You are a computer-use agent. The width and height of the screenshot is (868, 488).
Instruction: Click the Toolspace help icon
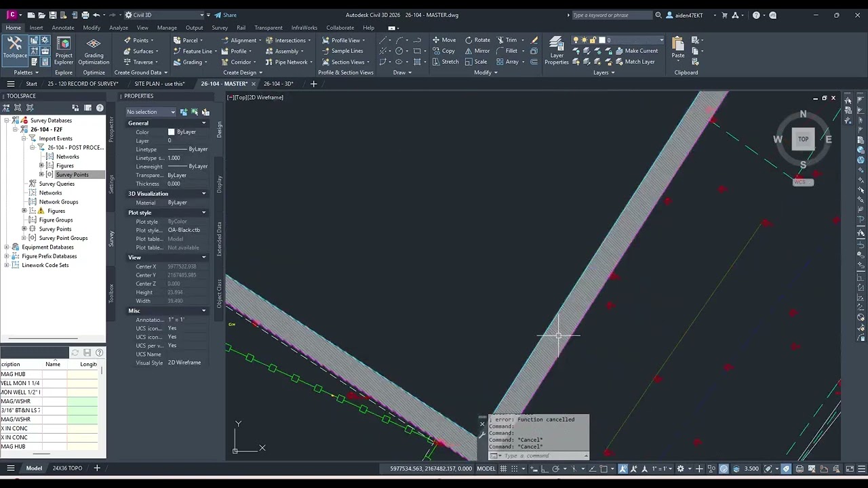(x=100, y=108)
